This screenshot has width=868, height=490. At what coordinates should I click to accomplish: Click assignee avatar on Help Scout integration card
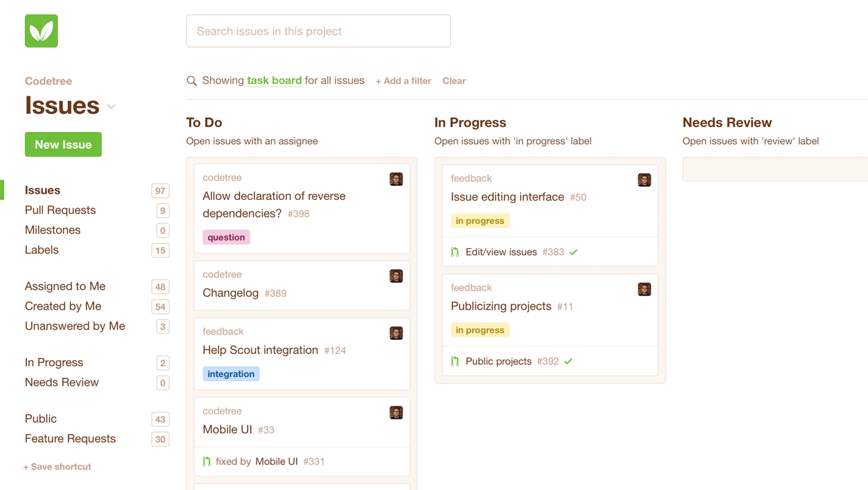(x=396, y=333)
